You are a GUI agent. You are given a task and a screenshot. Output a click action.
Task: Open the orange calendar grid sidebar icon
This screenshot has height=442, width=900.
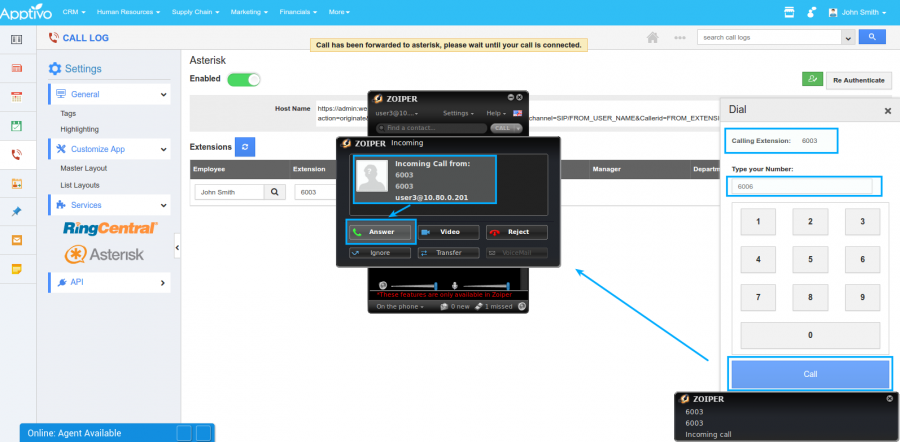point(17,96)
